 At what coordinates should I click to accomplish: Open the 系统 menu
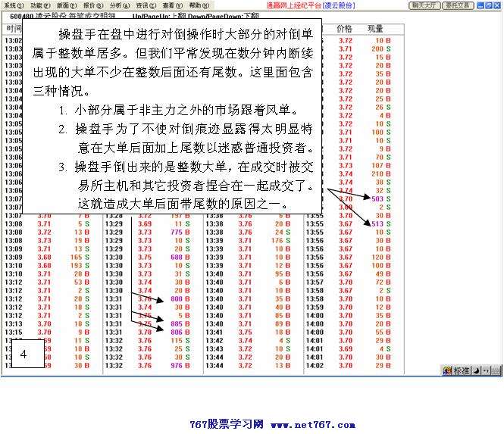(13, 5)
